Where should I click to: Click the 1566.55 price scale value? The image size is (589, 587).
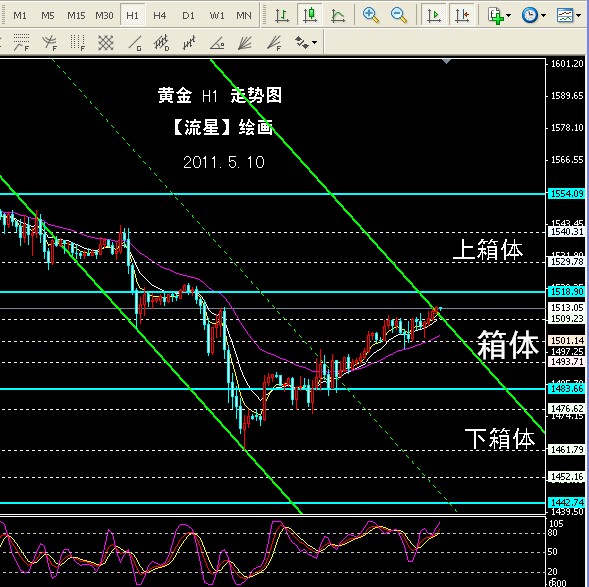point(567,160)
